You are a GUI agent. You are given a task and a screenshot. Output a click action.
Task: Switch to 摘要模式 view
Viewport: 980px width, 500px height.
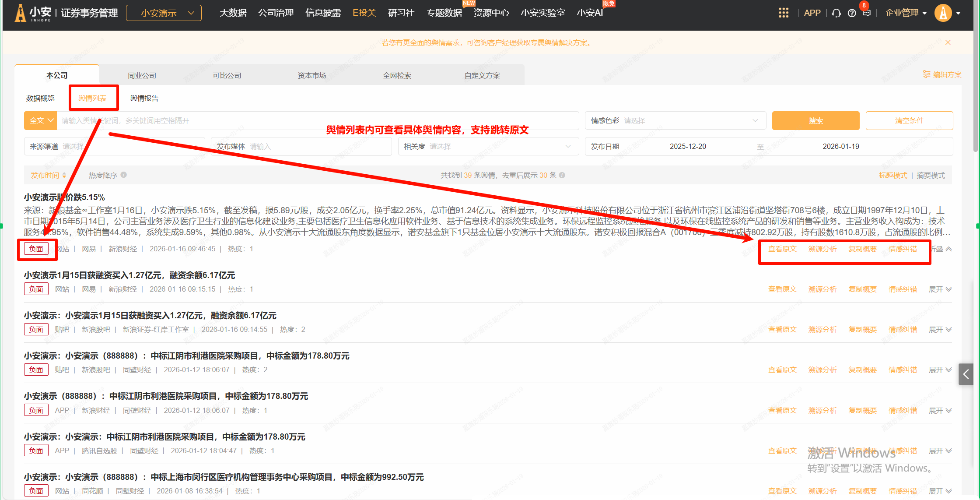coord(931,175)
